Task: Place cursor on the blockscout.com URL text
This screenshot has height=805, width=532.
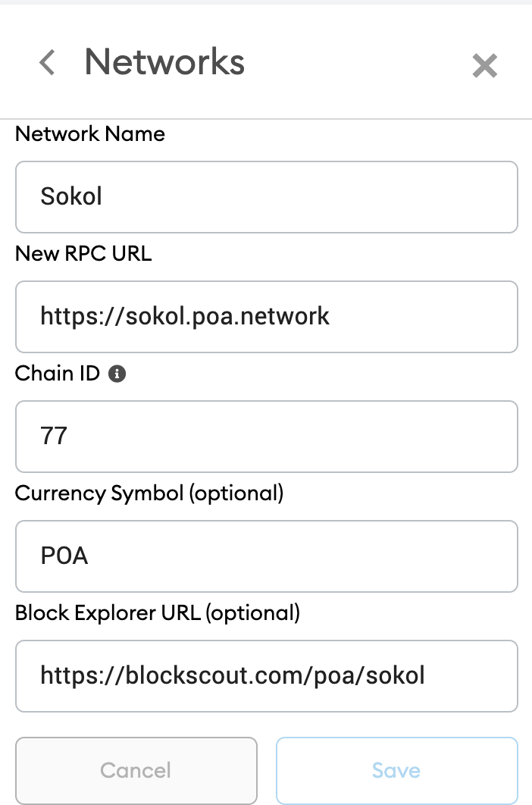Action: tap(233, 676)
